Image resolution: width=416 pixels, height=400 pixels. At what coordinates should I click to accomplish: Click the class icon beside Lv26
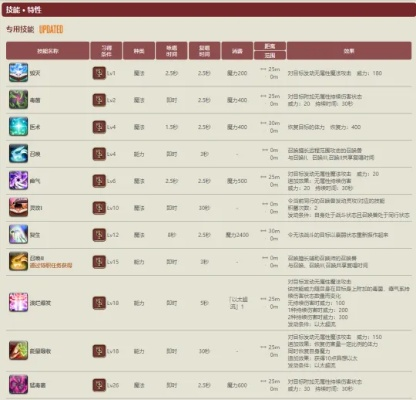(99, 385)
